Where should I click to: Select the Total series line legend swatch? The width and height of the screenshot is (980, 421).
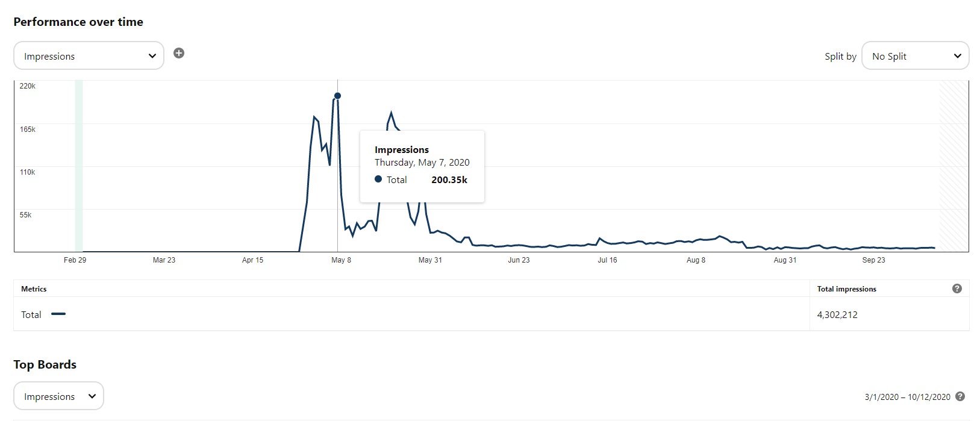[x=58, y=314]
